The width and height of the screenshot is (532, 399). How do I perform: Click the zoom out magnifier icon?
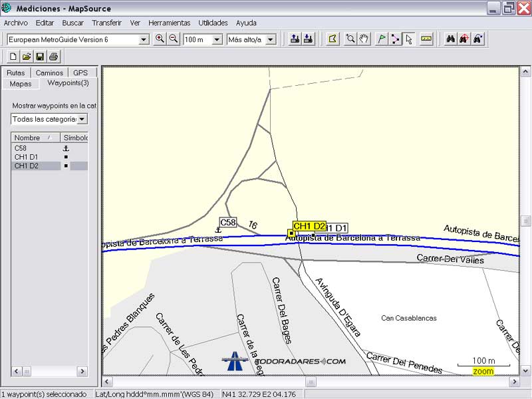[174, 39]
